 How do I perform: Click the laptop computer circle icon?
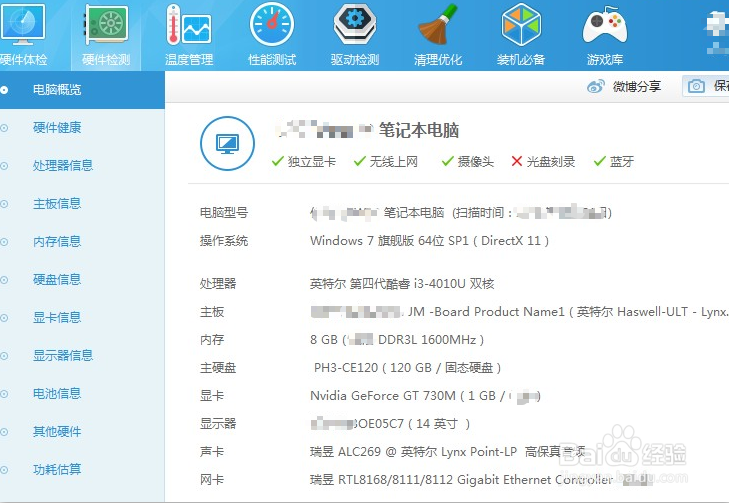tap(227, 143)
